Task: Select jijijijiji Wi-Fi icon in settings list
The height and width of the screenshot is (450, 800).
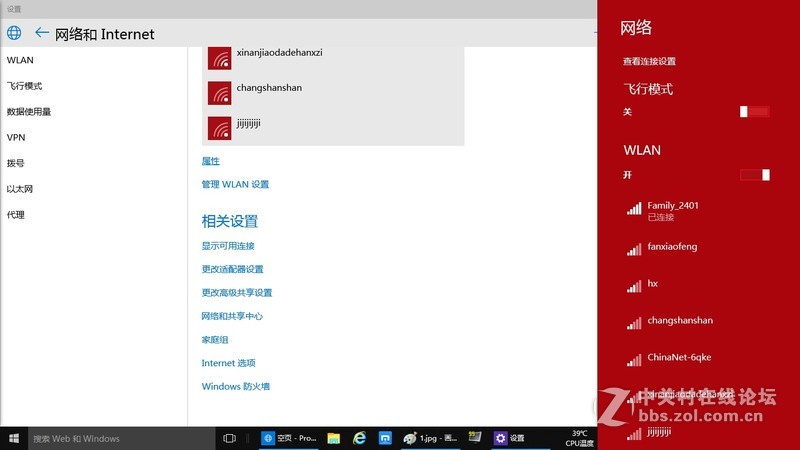Action: click(x=219, y=128)
